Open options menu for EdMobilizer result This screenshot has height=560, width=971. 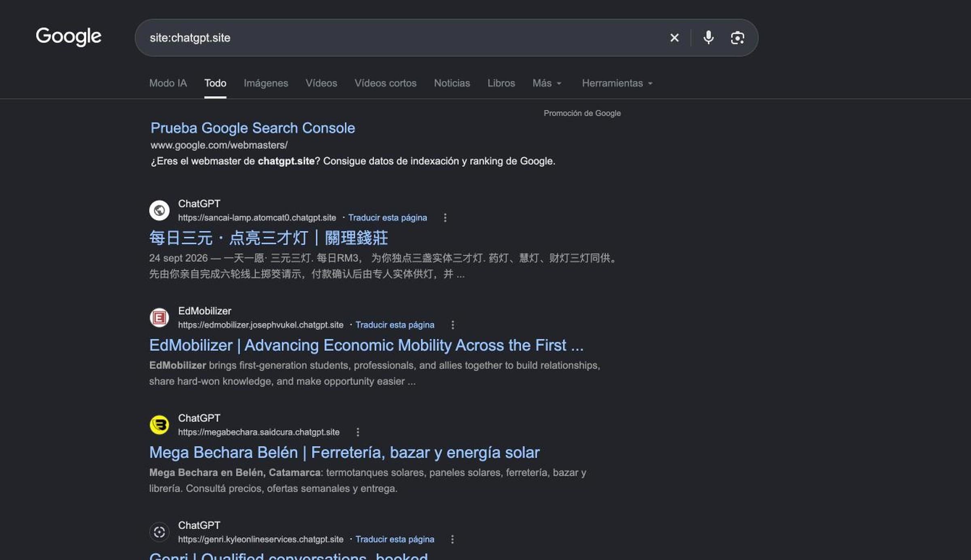coord(452,325)
